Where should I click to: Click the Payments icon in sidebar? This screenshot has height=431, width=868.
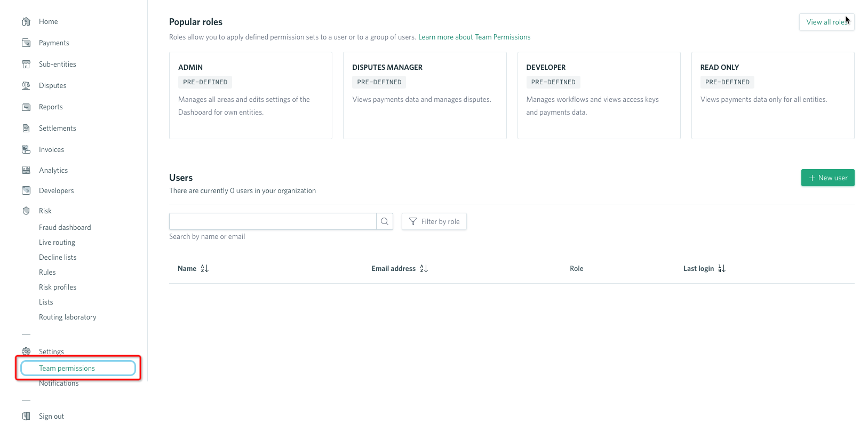coord(26,43)
